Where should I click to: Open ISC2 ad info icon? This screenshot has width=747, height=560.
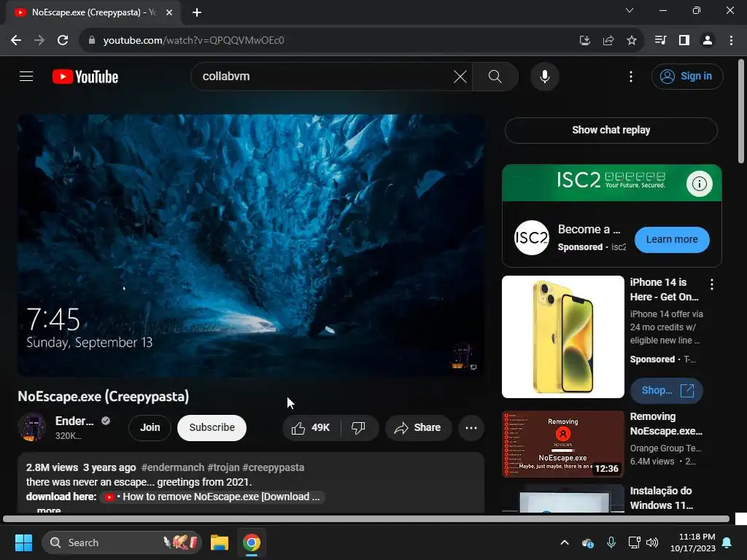(x=699, y=183)
